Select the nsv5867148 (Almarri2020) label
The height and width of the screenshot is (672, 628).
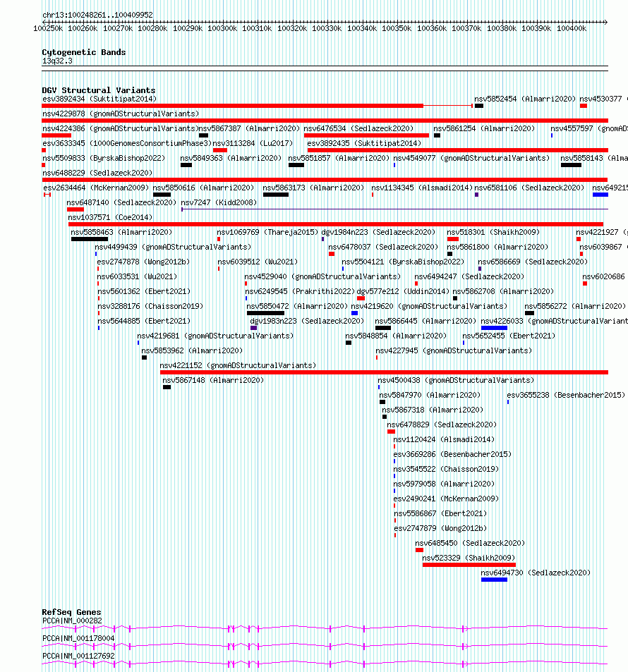[213, 381]
